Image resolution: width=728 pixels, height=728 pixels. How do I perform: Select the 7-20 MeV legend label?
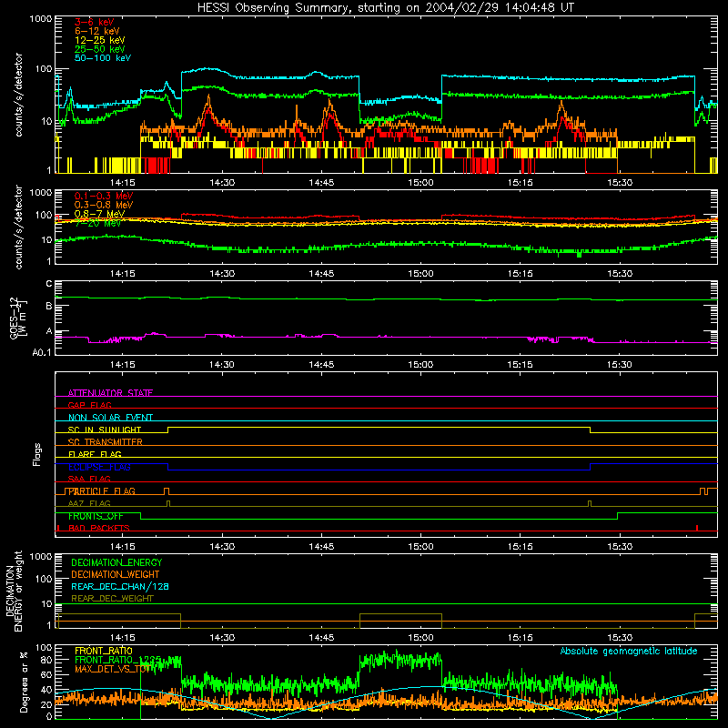click(x=97, y=223)
